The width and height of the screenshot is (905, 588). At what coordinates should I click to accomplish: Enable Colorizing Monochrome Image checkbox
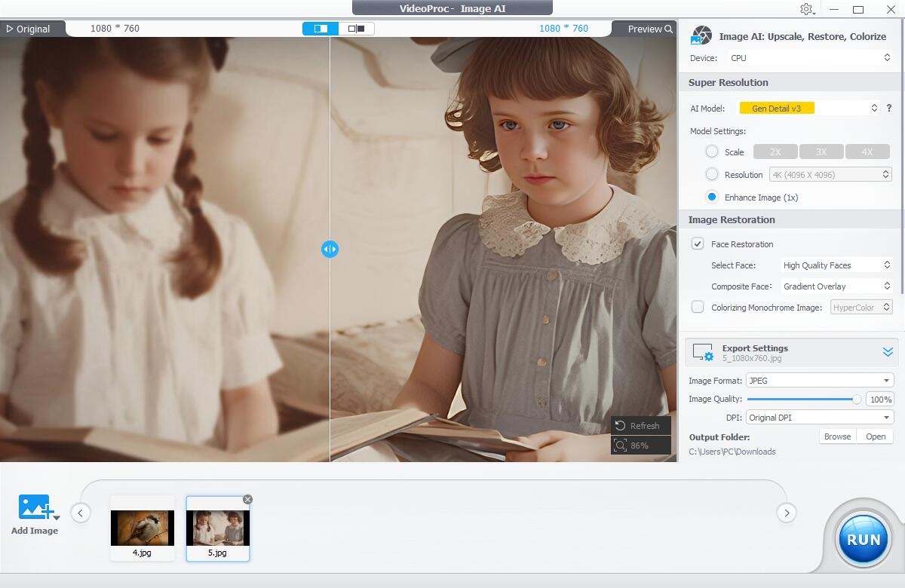(698, 307)
